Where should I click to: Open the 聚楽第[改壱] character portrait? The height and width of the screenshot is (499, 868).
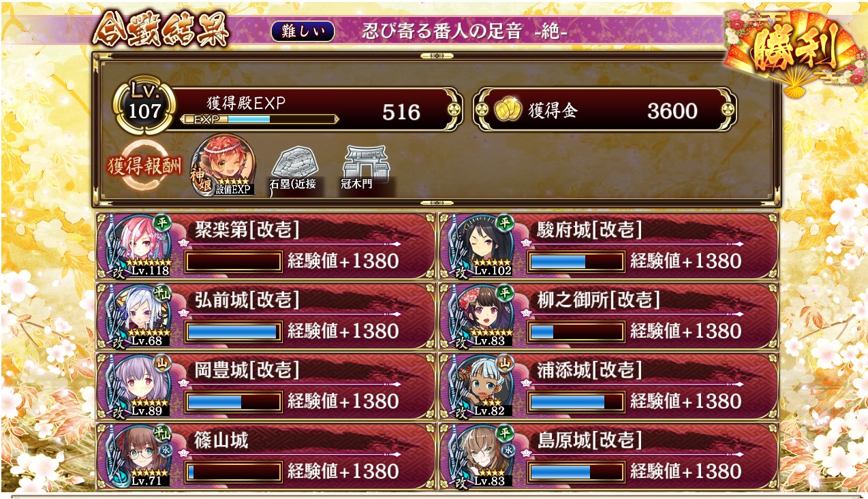(138, 245)
